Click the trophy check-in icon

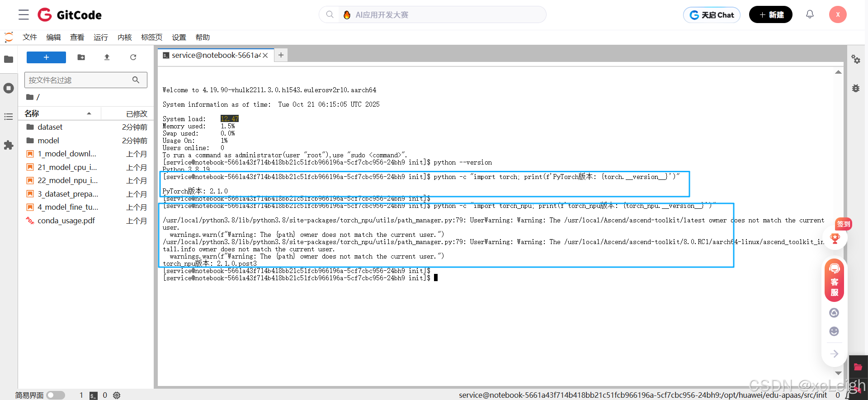[835, 239]
